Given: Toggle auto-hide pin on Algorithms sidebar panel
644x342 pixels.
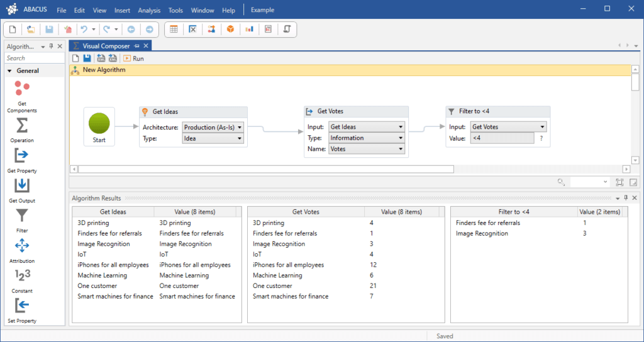Looking at the screenshot, I should tap(52, 47).
